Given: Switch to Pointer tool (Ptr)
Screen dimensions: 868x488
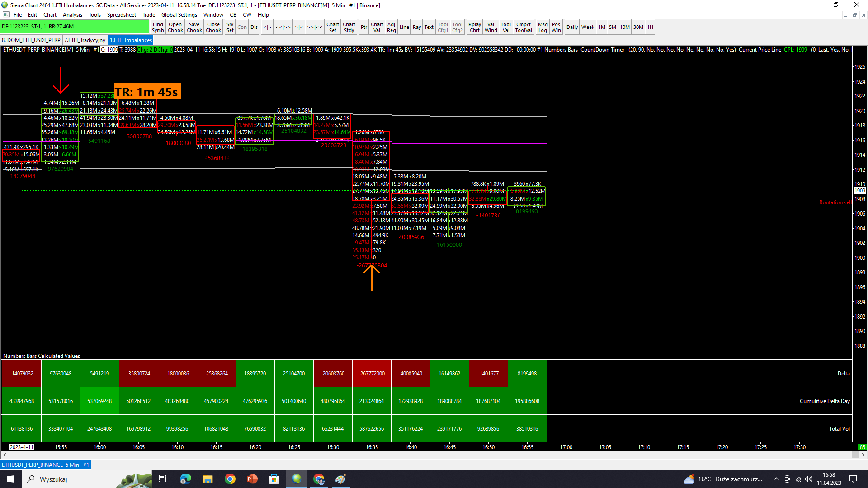Looking at the screenshot, I should click(364, 27).
